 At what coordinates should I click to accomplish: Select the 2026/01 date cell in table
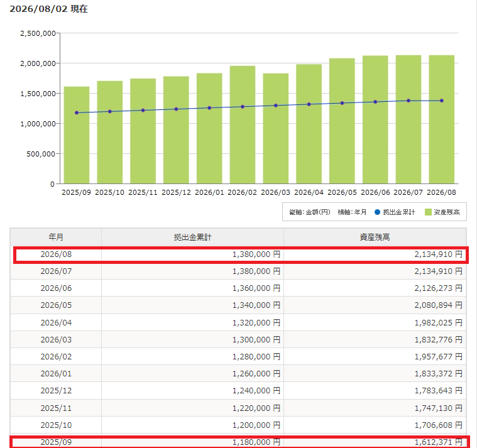click(x=56, y=373)
